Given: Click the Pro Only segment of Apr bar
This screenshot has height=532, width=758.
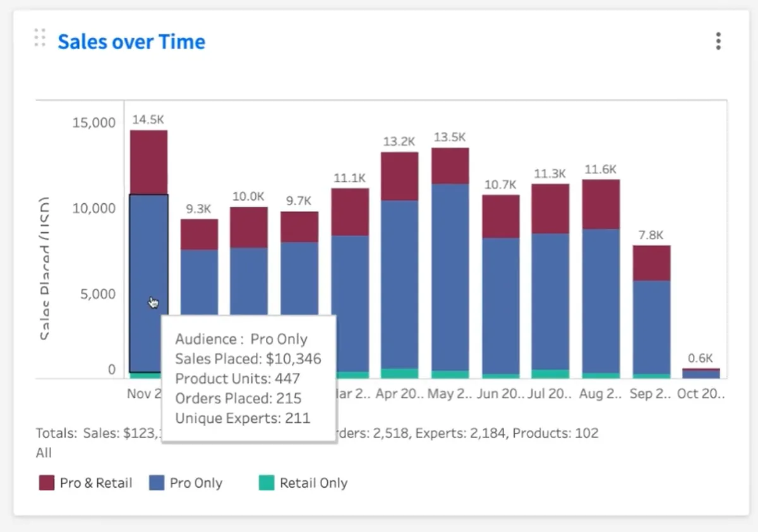Looking at the screenshot, I should coord(399,285).
